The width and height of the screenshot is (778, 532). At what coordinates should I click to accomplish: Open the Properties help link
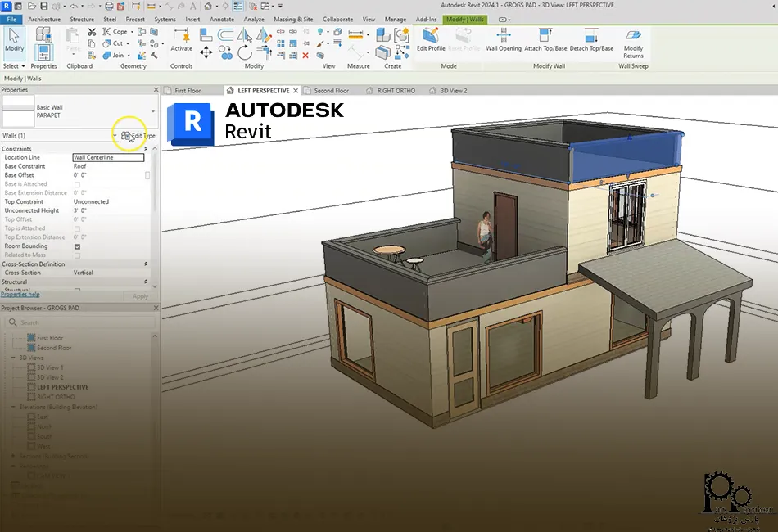[x=20, y=295]
